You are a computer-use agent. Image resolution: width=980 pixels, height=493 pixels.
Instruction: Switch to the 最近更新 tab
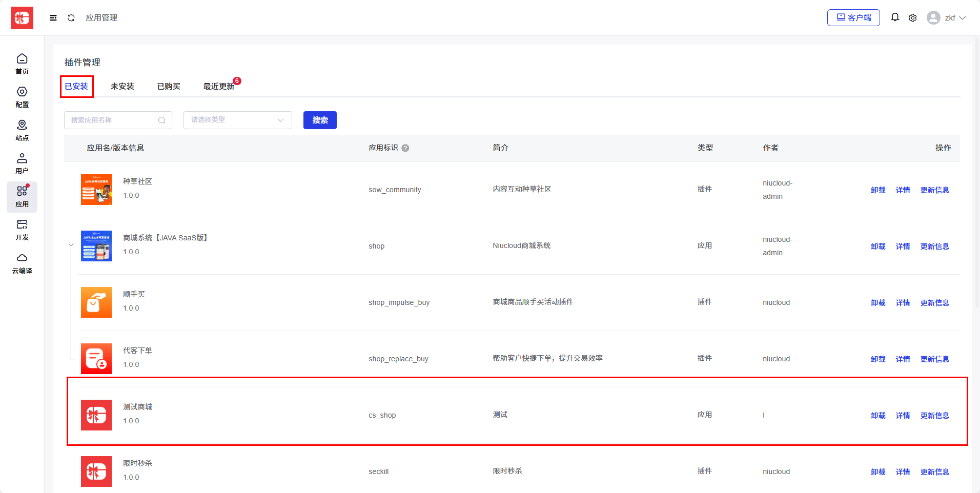(219, 86)
